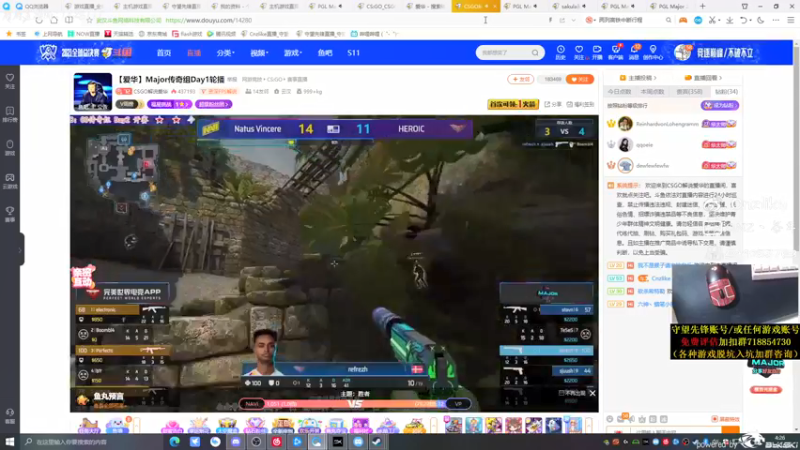Viewport: 800px width, 450px height.
Task: Open the purple 超级粉丝团 badge
Action: 213,104
